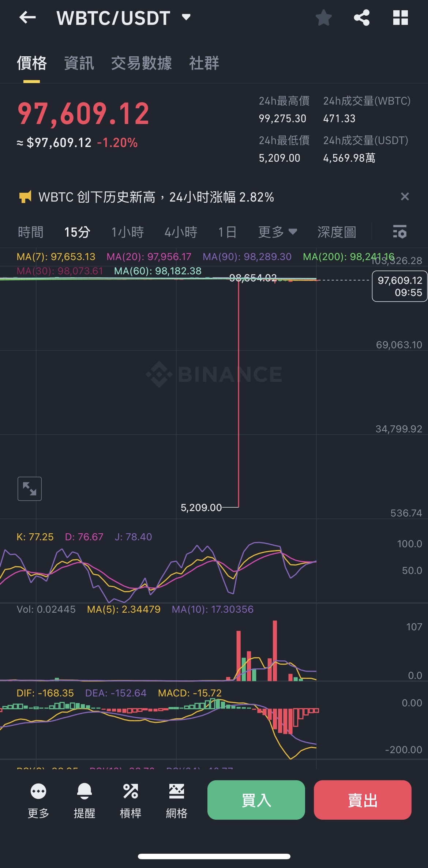The height and width of the screenshot is (868, 428).
Task: Dismiss the WBTC announcement banner
Action: coord(405,196)
